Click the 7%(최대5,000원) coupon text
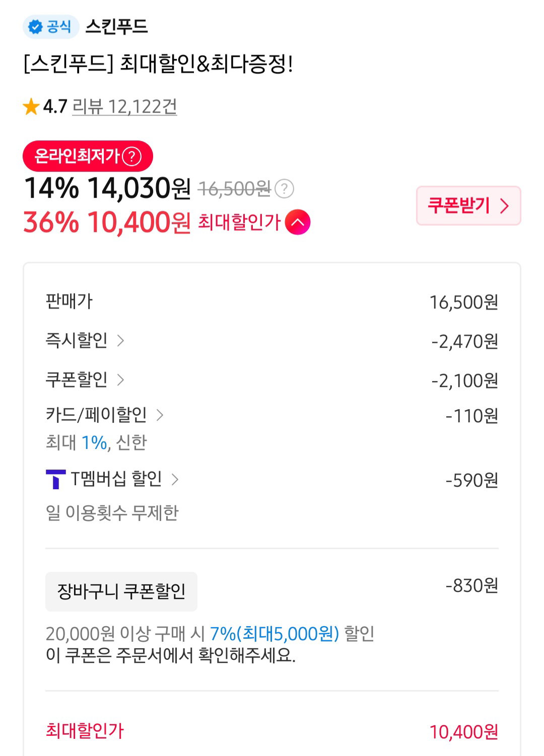The image size is (544, 756). (275, 633)
